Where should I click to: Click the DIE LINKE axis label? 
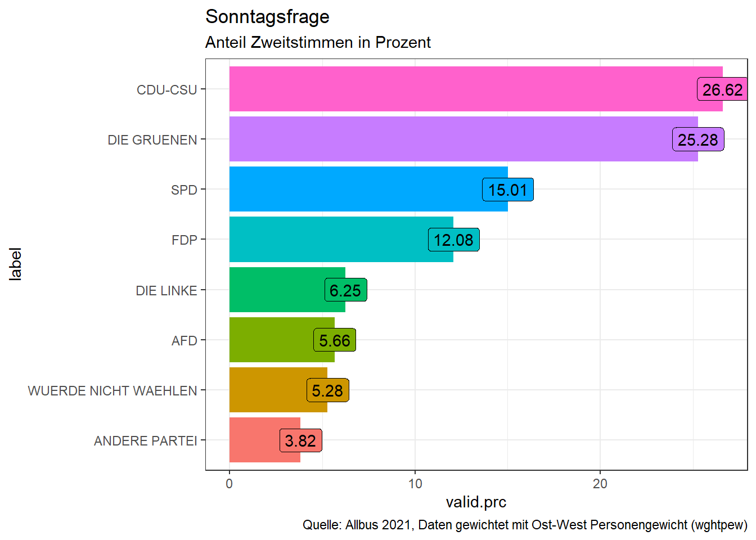pos(166,291)
